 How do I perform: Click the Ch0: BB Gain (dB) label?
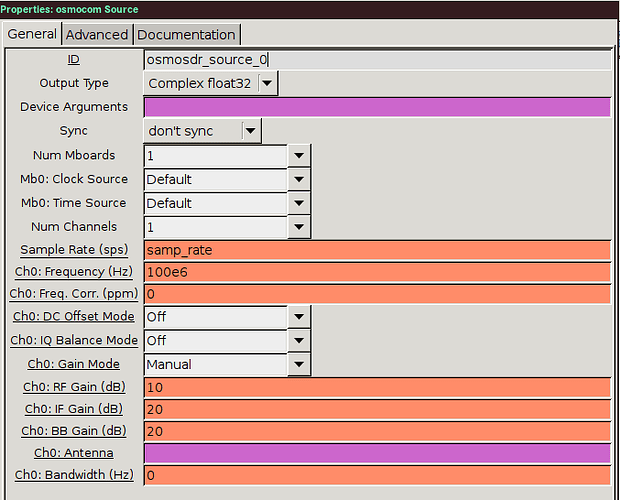[74, 431]
